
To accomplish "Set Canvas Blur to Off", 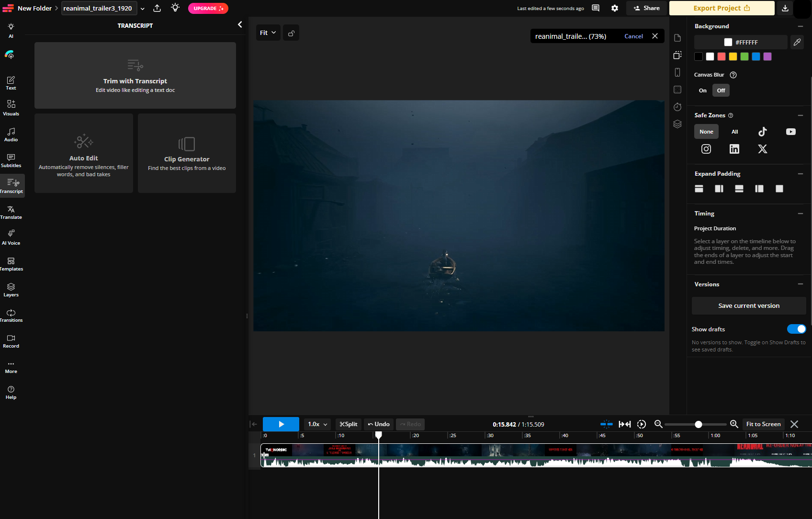I will pos(721,90).
